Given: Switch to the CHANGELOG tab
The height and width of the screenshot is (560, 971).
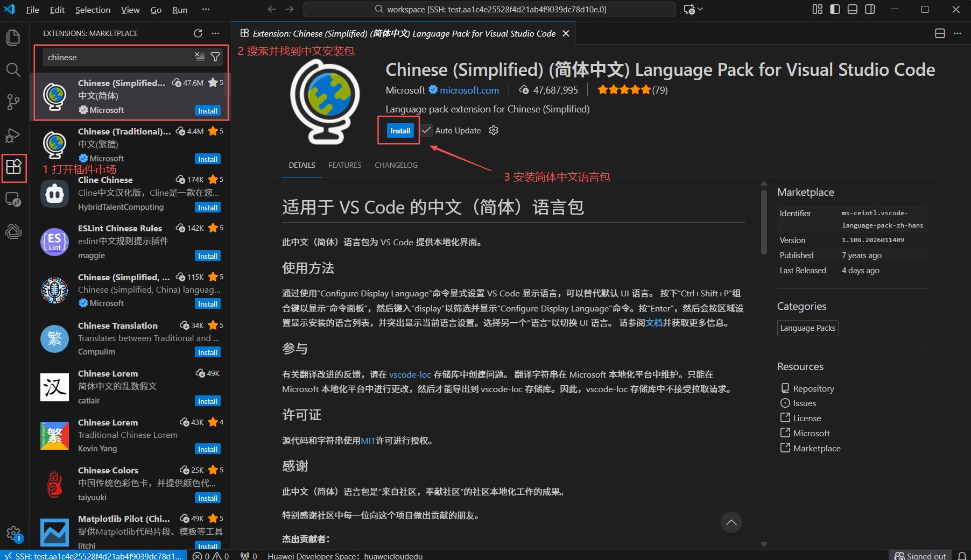Looking at the screenshot, I should click(396, 165).
